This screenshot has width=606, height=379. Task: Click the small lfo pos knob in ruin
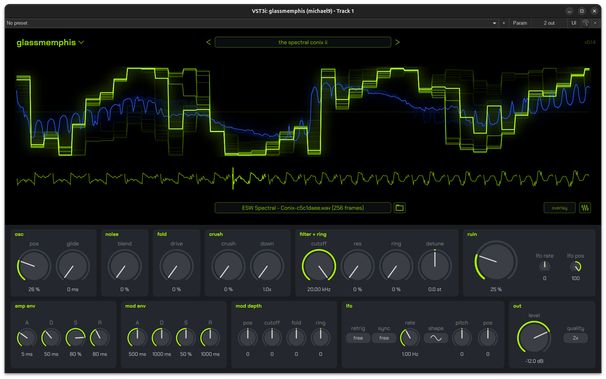pyautogui.click(x=575, y=266)
